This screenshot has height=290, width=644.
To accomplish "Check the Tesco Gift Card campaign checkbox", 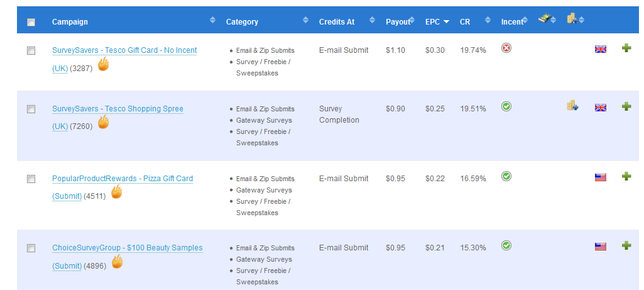I will tap(31, 50).
